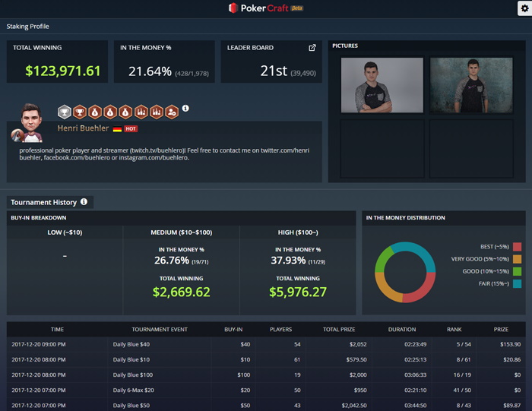532x411 pixels.
Task: Click the user-plus badge
Action: (172, 112)
